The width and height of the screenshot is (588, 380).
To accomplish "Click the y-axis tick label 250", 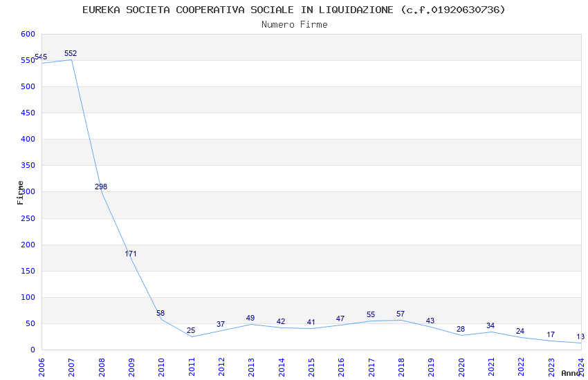I will point(28,218).
